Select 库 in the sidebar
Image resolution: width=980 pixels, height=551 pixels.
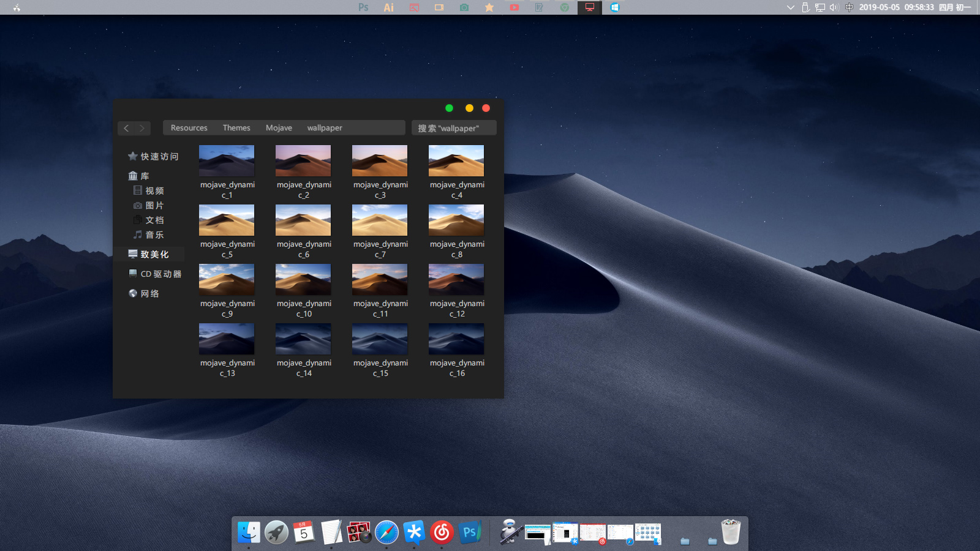coord(138,176)
